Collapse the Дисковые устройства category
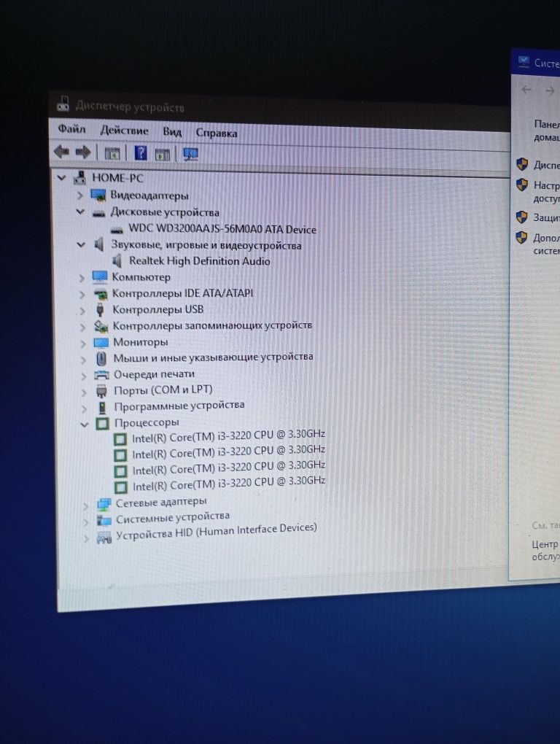560x744 pixels. pos(80,212)
